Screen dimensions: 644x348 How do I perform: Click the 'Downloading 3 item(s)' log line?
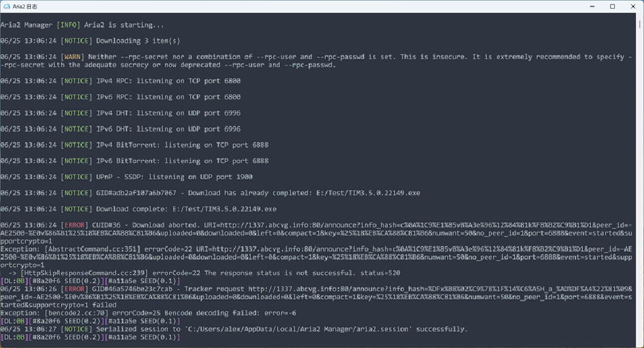(x=138, y=41)
